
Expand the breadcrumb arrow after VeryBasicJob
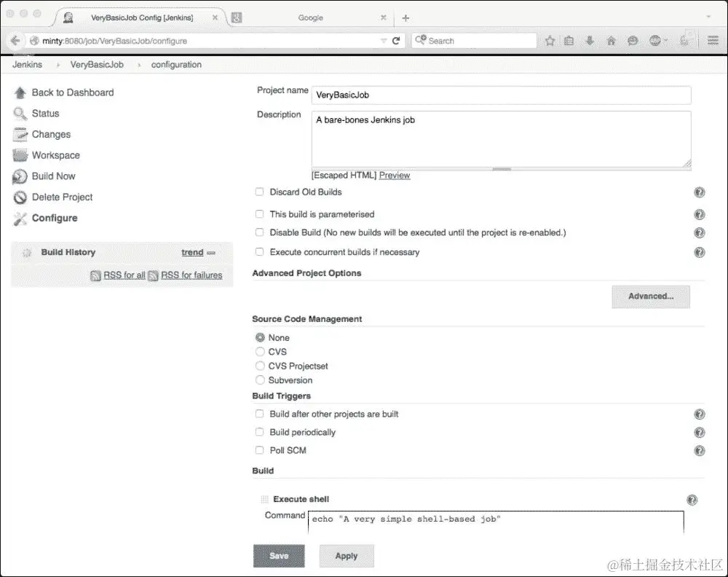139,65
